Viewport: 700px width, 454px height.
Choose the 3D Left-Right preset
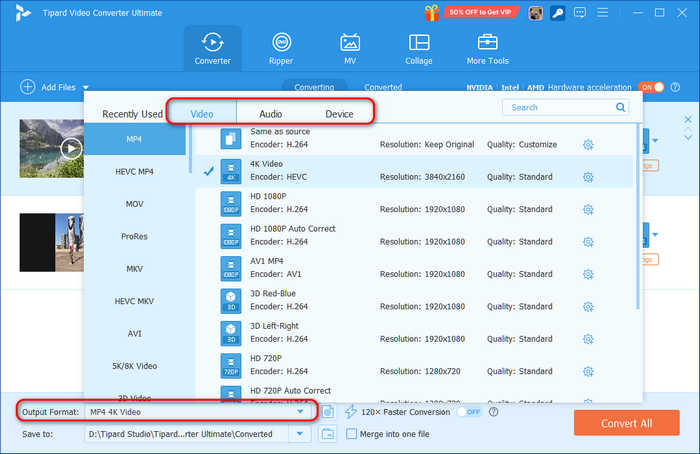point(415,333)
